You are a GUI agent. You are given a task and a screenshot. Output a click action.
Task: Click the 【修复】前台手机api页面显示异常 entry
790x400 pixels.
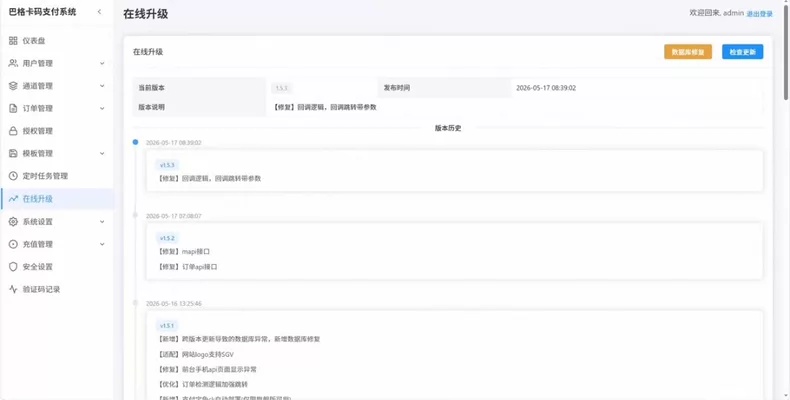tap(207, 370)
